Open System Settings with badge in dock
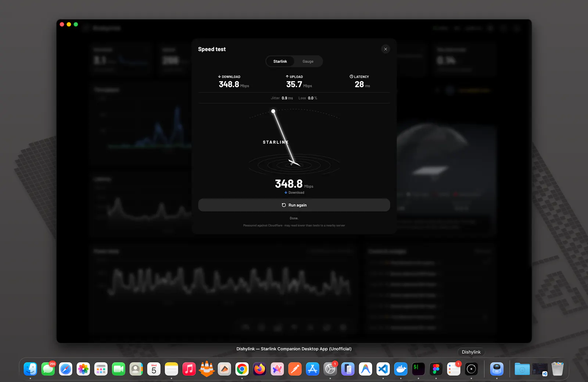This screenshot has height=382, width=588. (330, 369)
